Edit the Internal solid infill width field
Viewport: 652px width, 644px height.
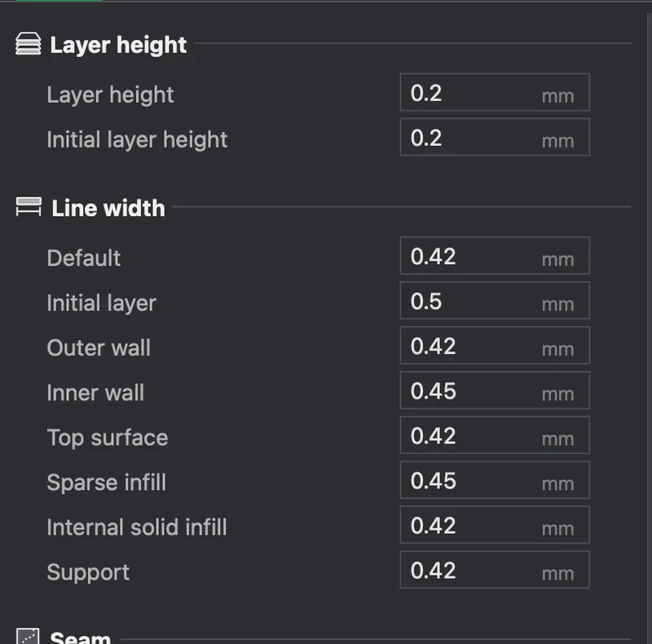[x=495, y=525]
